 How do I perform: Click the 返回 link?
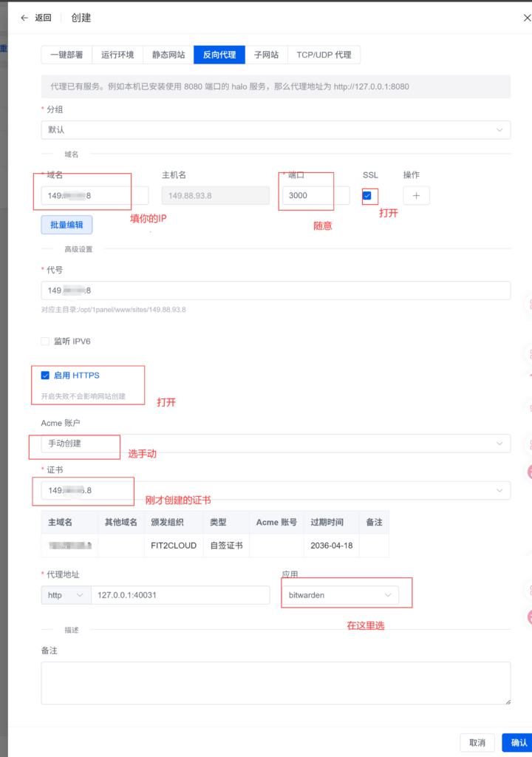tap(43, 18)
